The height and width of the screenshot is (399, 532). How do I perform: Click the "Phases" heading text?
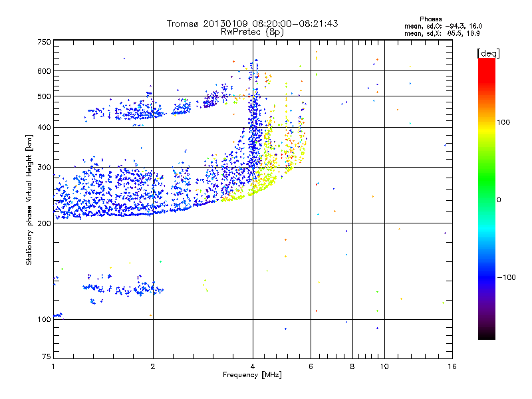coord(430,19)
